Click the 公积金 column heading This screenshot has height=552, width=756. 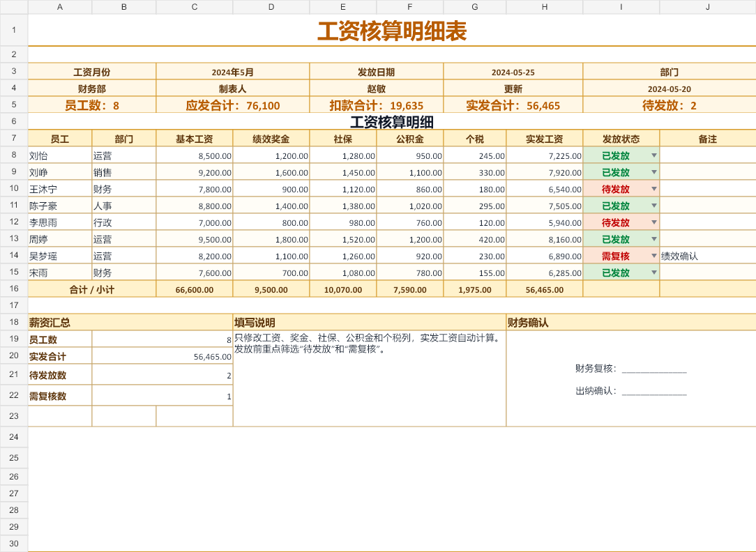[x=410, y=139]
